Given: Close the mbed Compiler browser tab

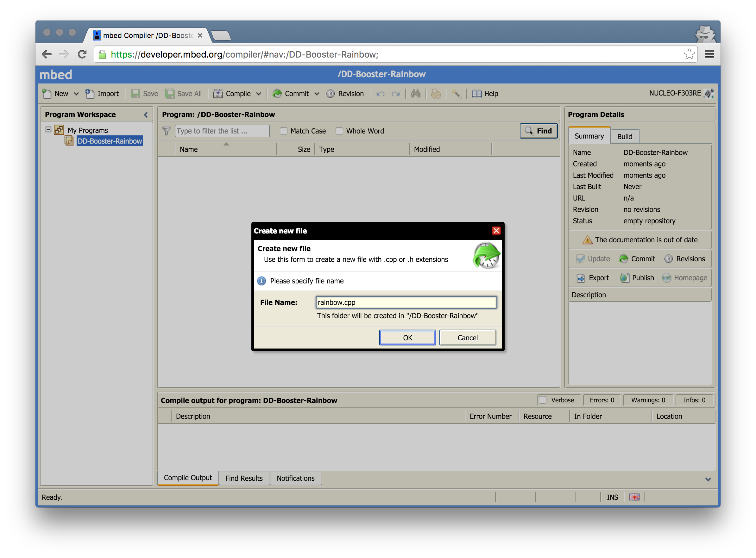Looking at the screenshot, I should pos(200,35).
